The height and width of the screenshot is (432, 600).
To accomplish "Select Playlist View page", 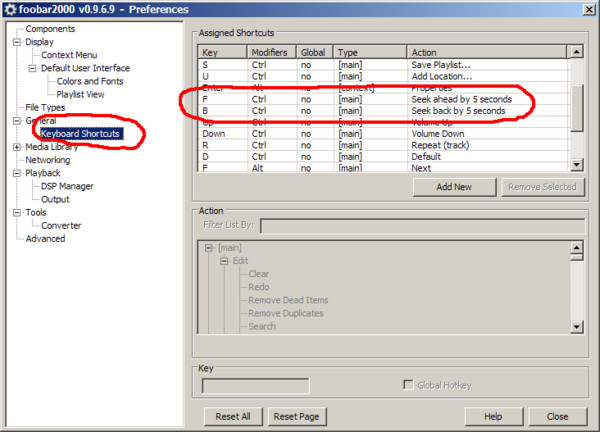I will [x=80, y=95].
